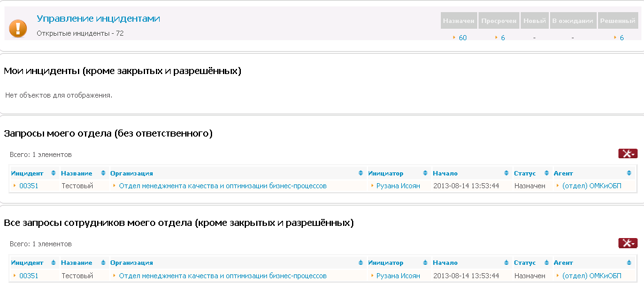This screenshot has width=644, height=291.
Task: Sort second table by Агент sort arrows
Action: 629,263
